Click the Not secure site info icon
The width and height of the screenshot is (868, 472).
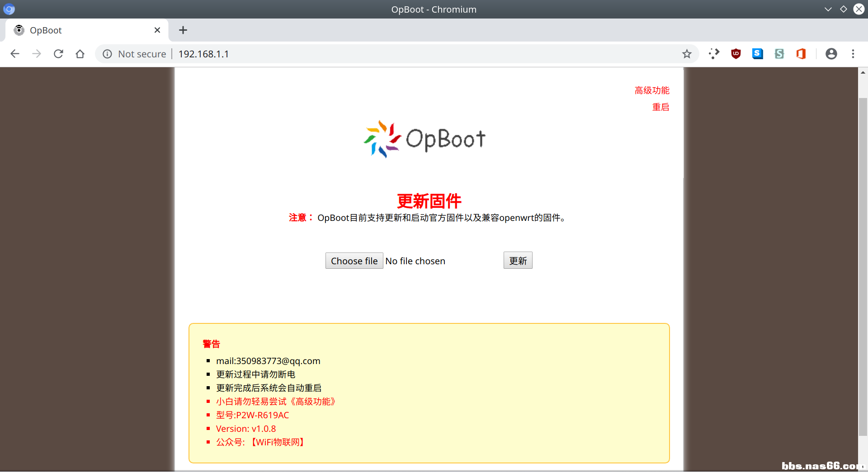tap(107, 54)
